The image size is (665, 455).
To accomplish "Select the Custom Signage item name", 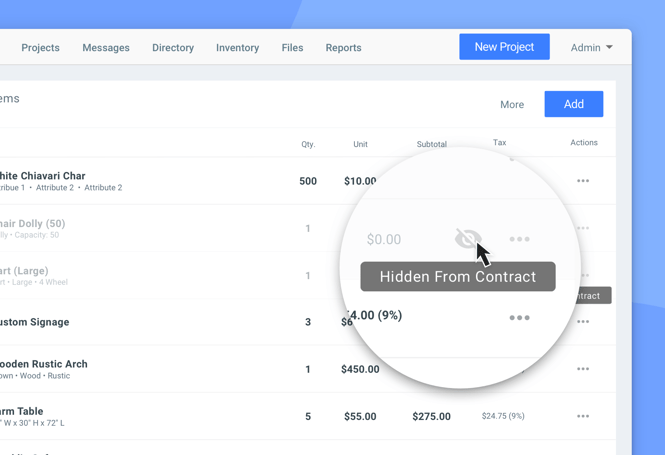I will point(34,322).
